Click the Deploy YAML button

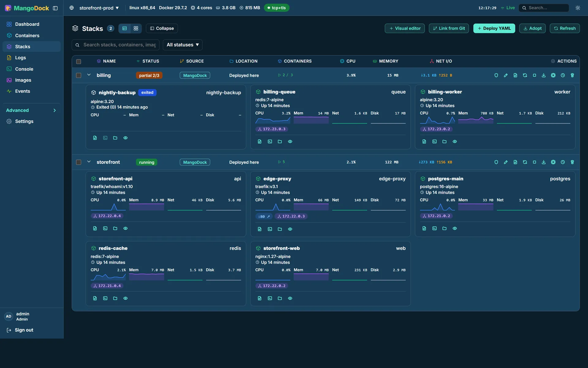point(494,29)
